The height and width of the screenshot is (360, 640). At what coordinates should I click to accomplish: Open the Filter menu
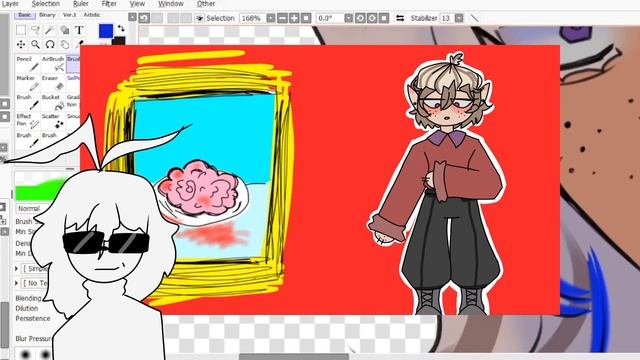pyautogui.click(x=109, y=4)
